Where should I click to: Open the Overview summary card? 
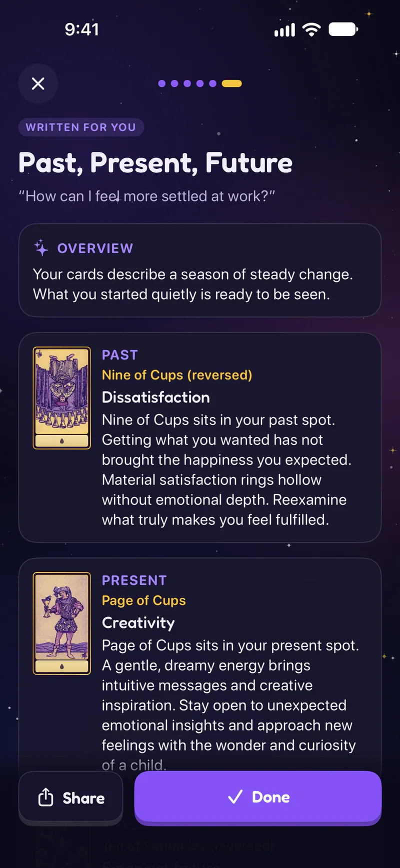(x=200, y=270)
